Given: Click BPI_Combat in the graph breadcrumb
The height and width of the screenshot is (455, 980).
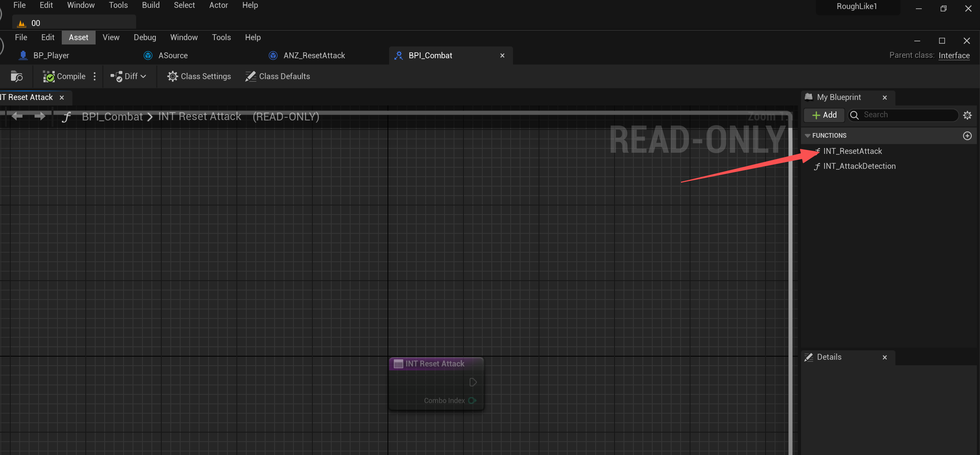Looking at the screenshot, I should 112,117.
